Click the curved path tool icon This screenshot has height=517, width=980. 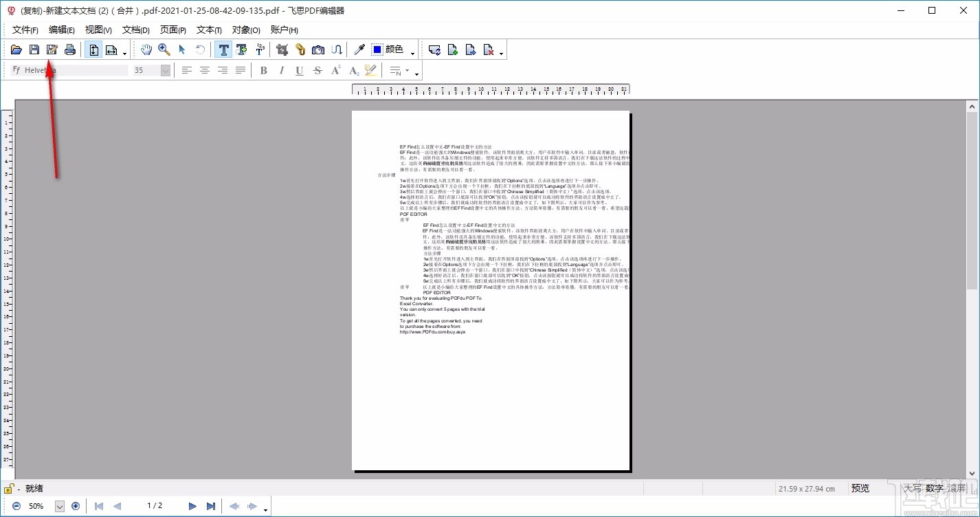tap(336, 49)
